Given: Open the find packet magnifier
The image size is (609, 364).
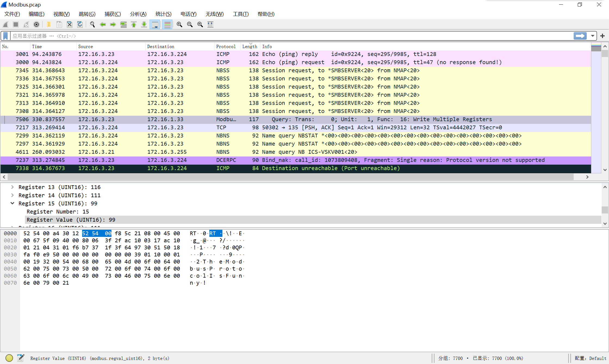Looking at the screenshot, I should coord(92,24).
